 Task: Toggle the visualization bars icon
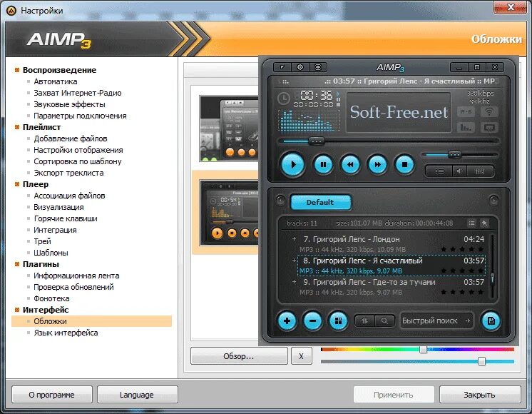[466, 128]
